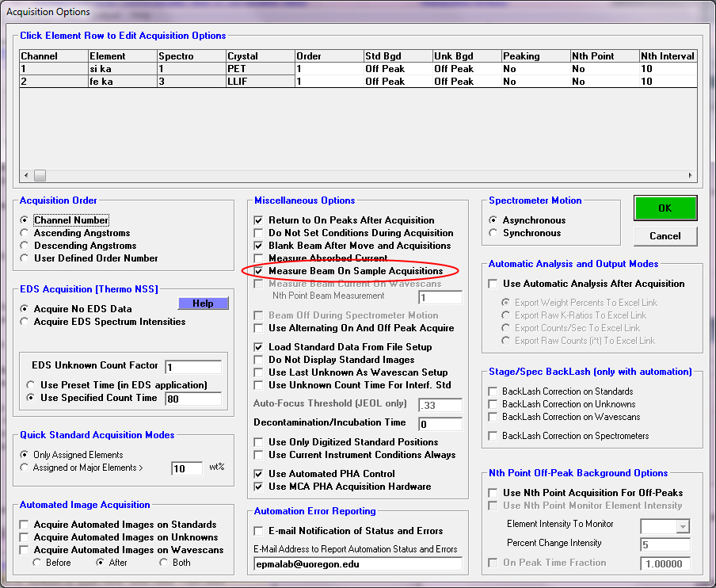The width and height of the screenshot is (716, 588).
Task: Enable E-mail Notification of Status and Errors
Action: [x=258, y=531]
